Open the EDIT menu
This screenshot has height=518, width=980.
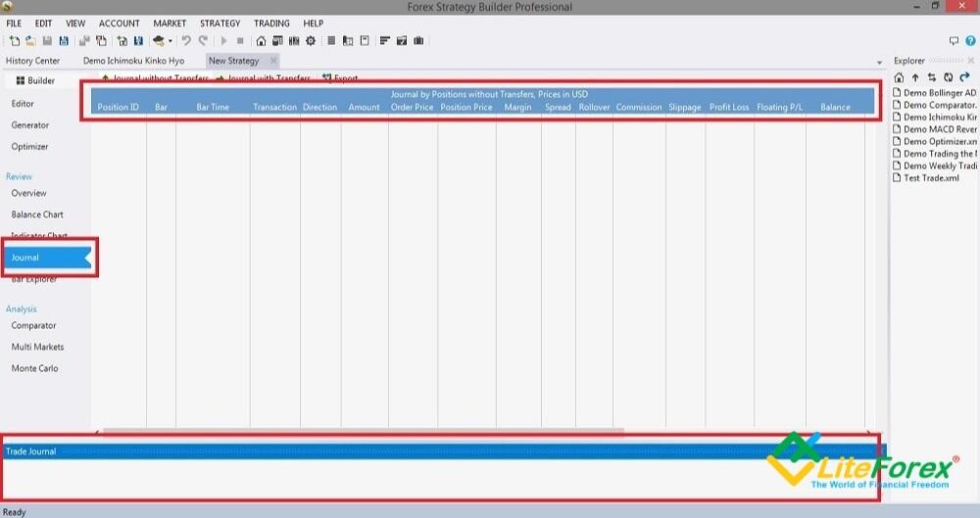(x=43, y=24)
